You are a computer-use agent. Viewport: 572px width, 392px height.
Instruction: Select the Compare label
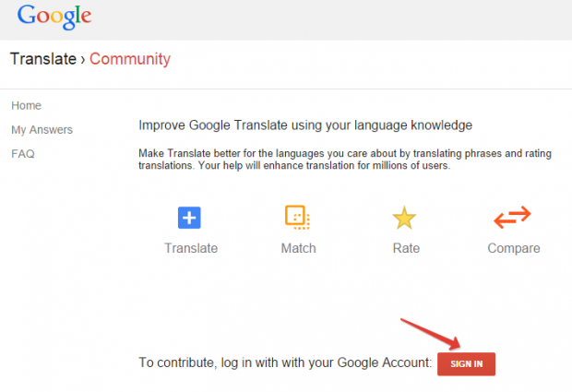coord(514,248)
